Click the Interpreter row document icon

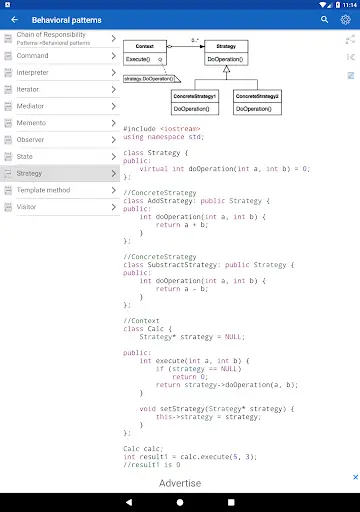coord(8,72)
